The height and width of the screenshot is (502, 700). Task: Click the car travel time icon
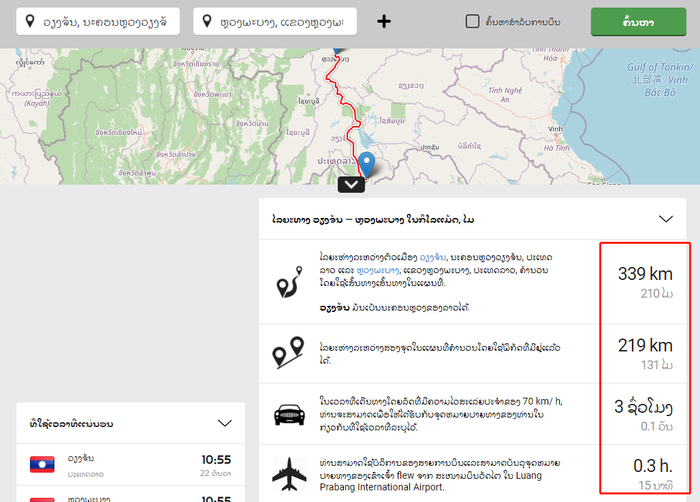pyautogui.click(x=290, y=412)
